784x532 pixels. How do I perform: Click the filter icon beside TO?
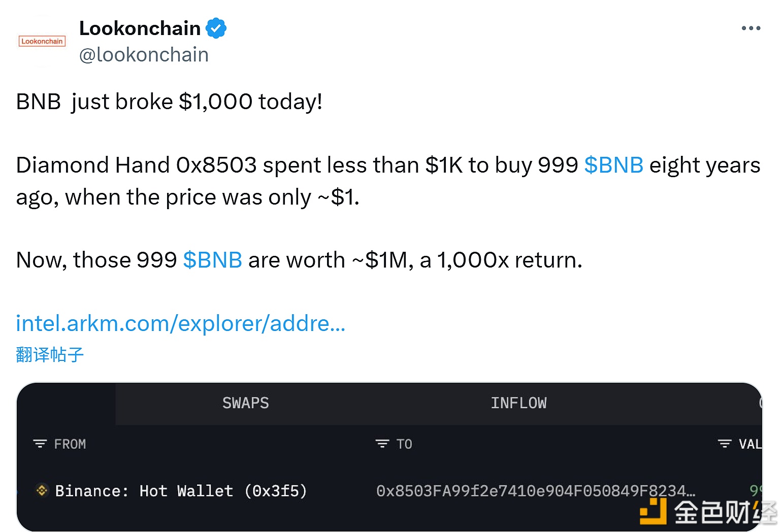pyautogui.click(x=382, y=444)
